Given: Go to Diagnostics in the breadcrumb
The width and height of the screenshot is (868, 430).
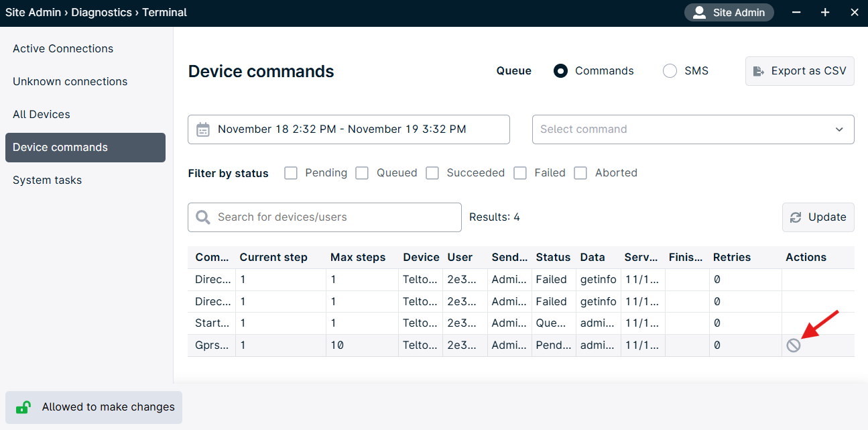Looking at the screenshot, I should [101, 12].
